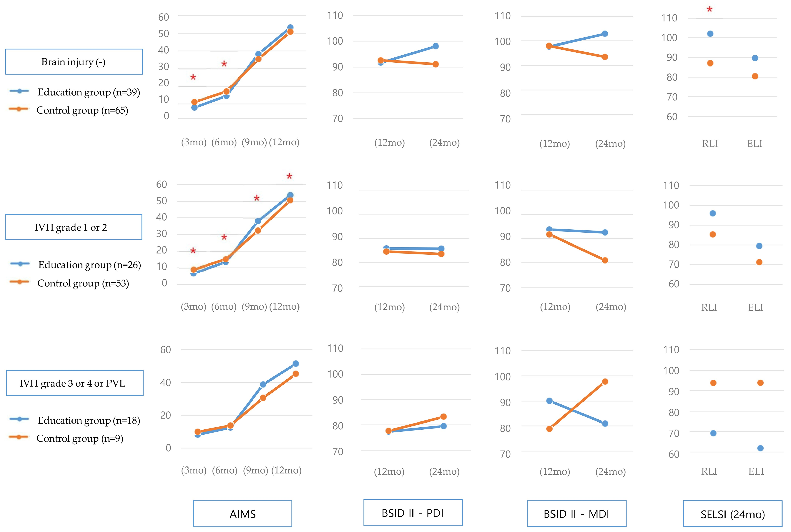The width and height of the screenshot is (791, 532).
Task: Click blue RLI data point in top SELSI chart
Action: point(710,34)
